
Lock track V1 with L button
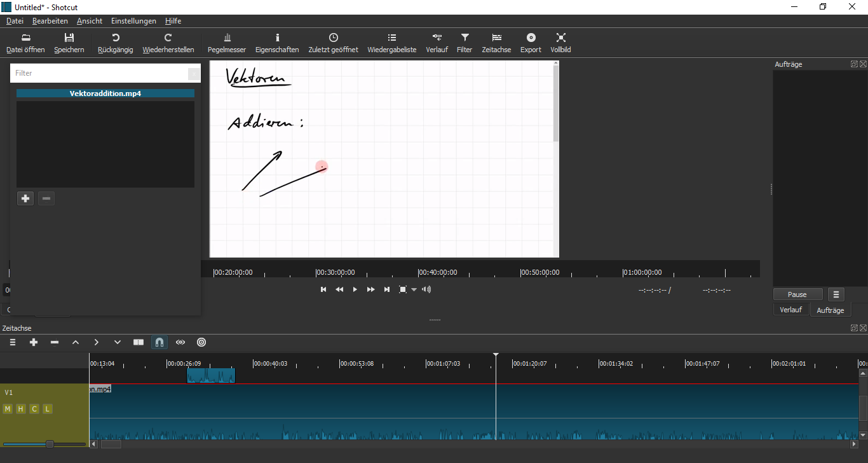[48, 409]
